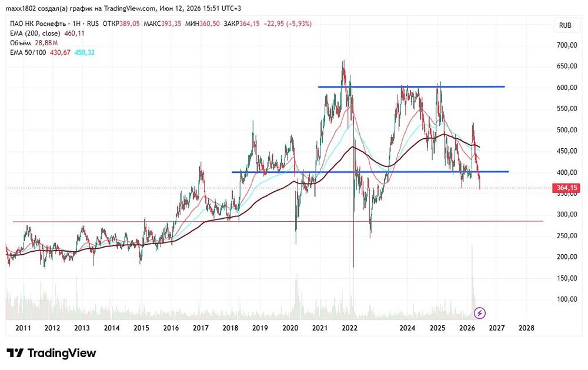Click the 700,00 price scale label
Viewport: 588px width, 370px height.
tap(567, 45)
